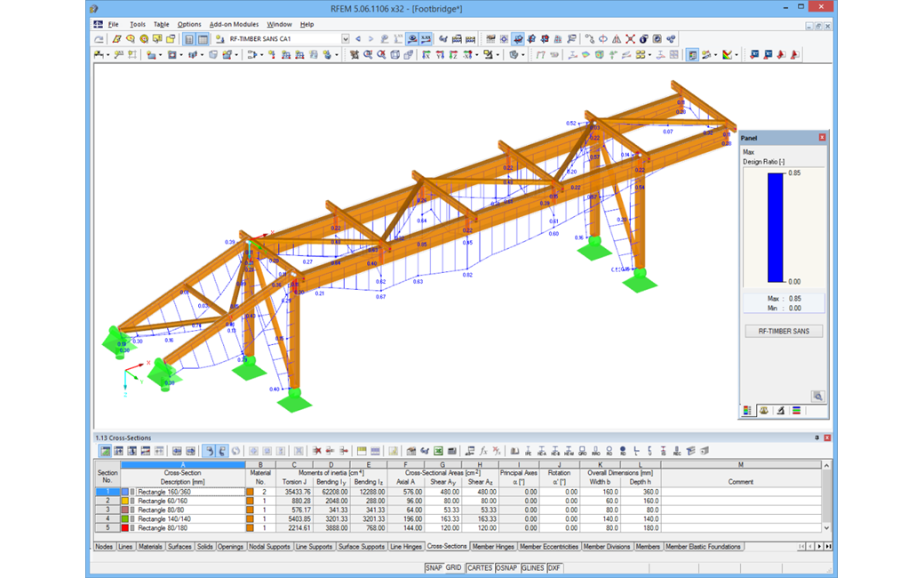Viewport: 924px width, 578px height.
Task: Toggle SNAP in the status bar
Action: 434,567
